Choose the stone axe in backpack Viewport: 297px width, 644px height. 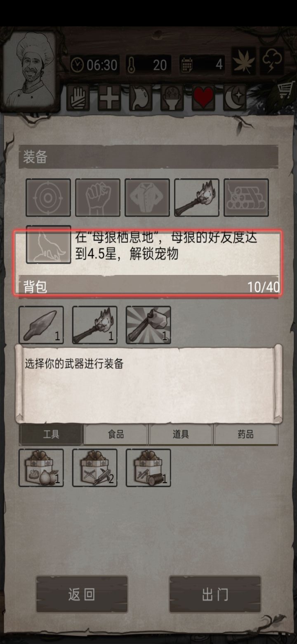coord(148,325)
